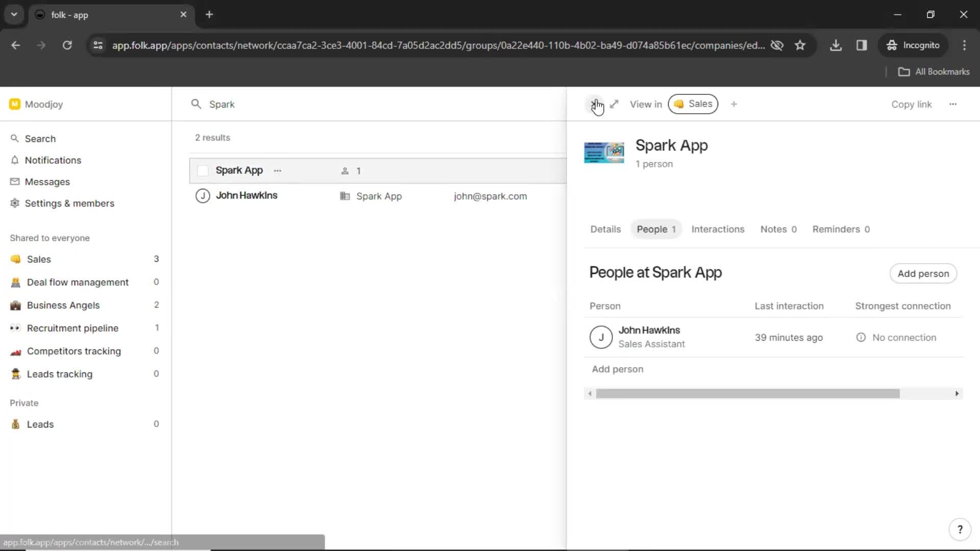The height and width of the screenshot is (551, 980).
Task: Click the Spark App company cell in John Hawkins row
Action: click(x=379, y=196)
